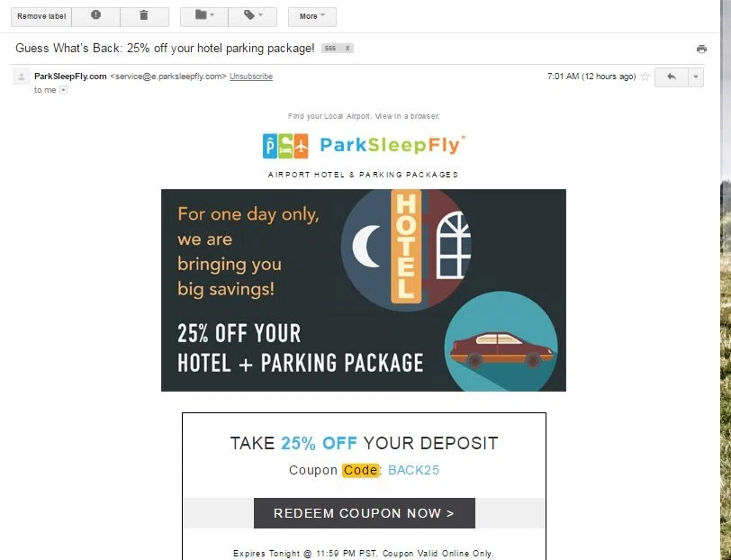Remove the 'sss' label with its x
This screenshot has width=731, height=560.
(347, 48)
